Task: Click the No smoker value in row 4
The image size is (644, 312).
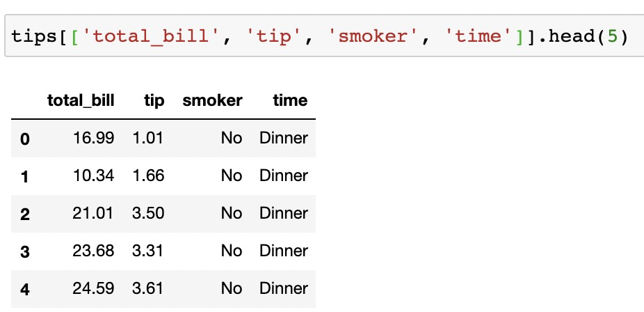Action: pos(231,288)
